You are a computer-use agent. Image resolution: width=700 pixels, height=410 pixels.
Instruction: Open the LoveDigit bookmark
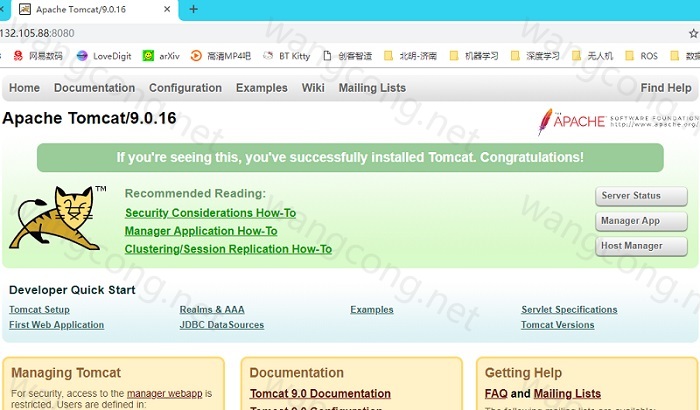coord(104,56)
